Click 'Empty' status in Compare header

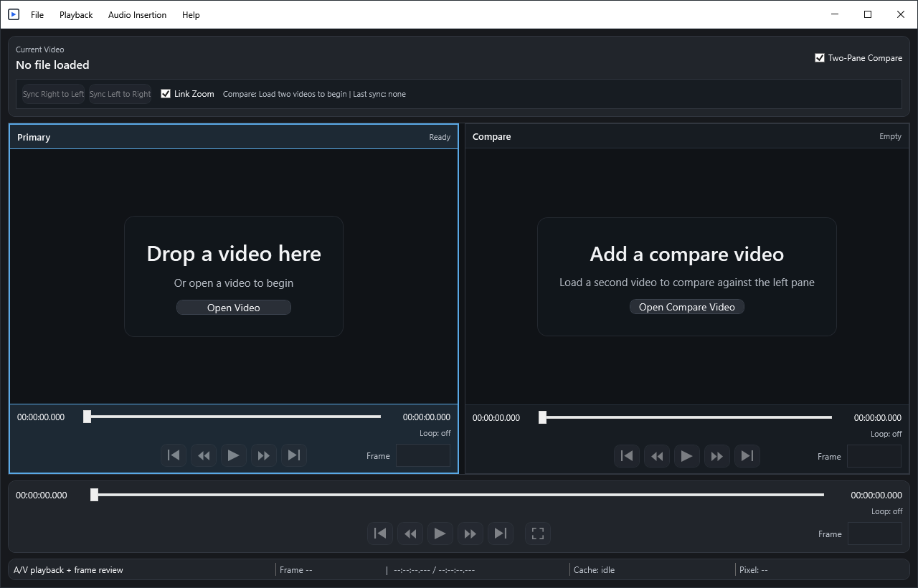click(x=890, y=136)
